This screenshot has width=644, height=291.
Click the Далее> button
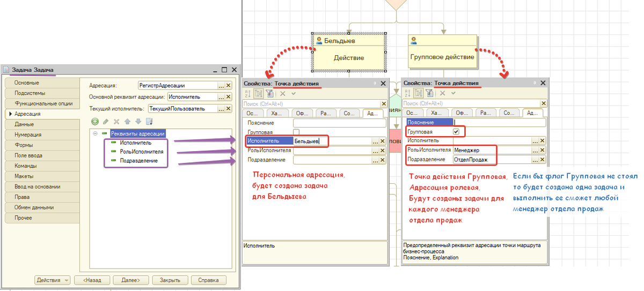(x=130, y=280)
